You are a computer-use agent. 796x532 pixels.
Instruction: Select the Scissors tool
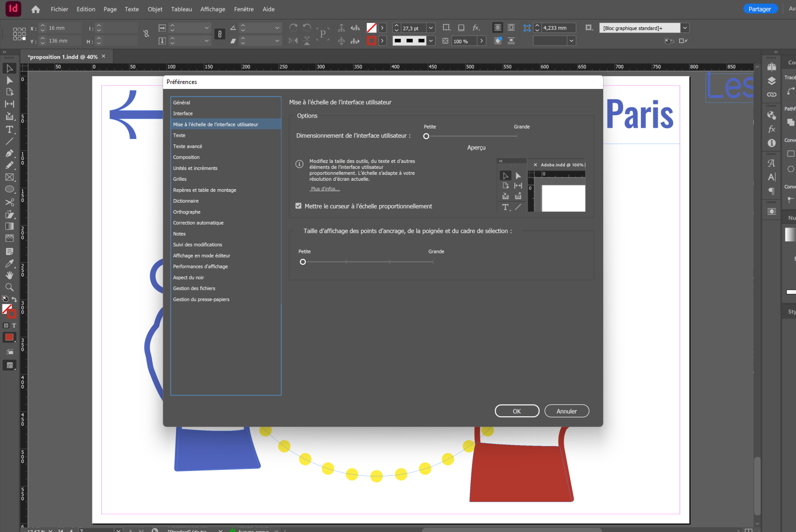point(9,202)
